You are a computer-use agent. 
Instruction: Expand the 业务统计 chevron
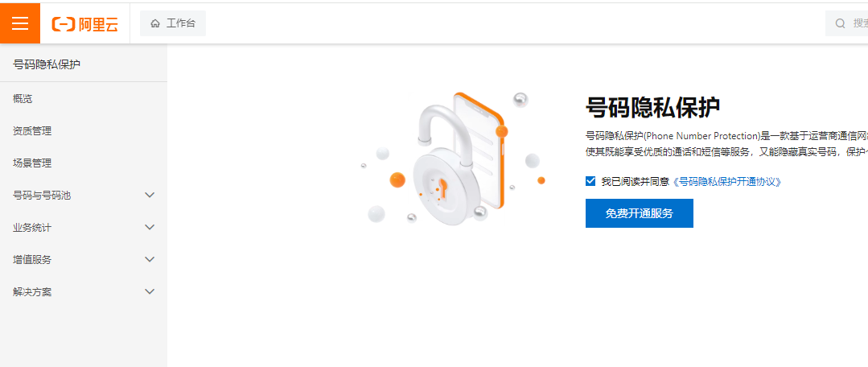(x=150, y=227)
